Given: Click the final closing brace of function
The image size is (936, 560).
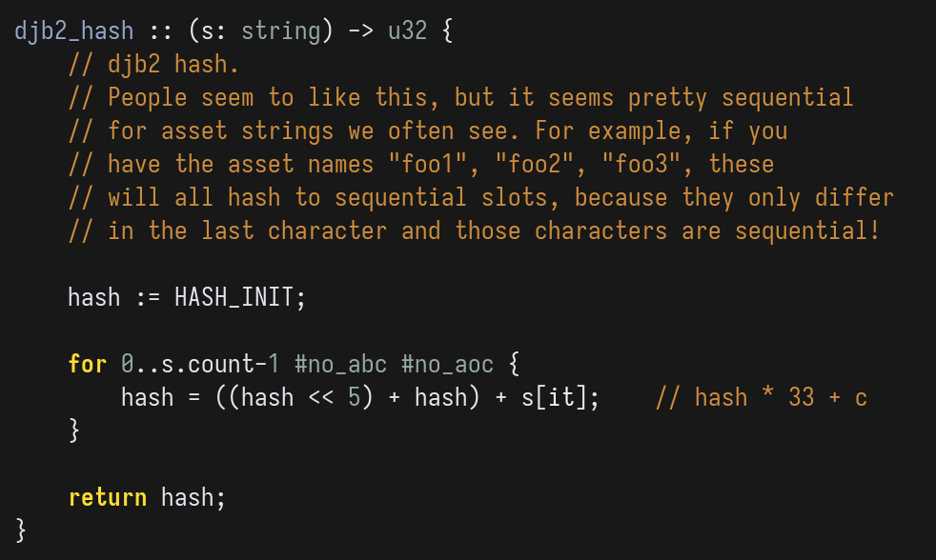Looking at the screenshot, I should click(x=22, y=530).
